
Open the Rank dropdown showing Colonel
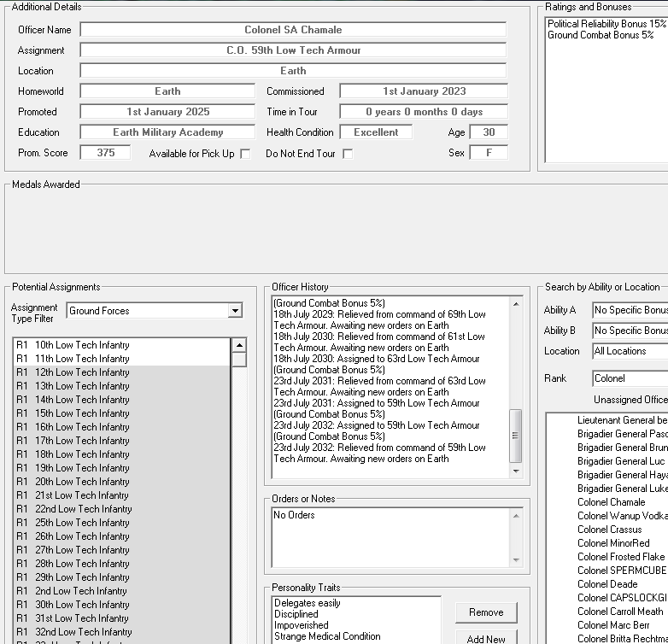[630, 378]
